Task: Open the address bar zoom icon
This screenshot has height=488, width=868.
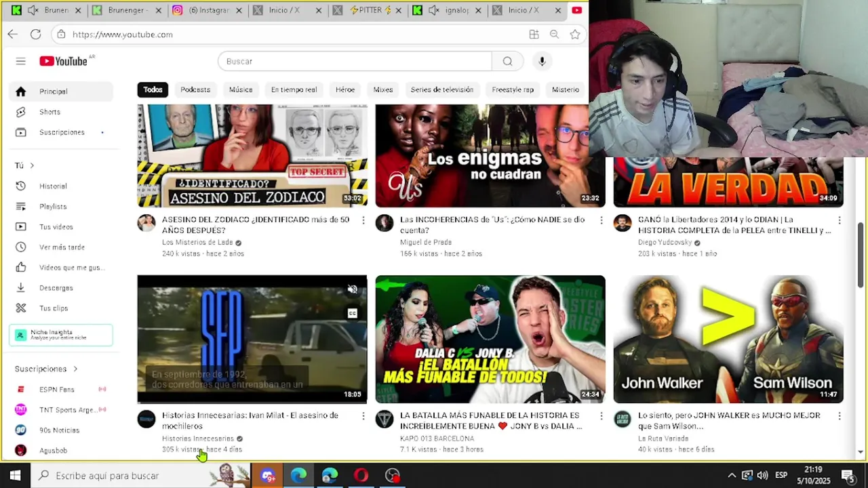Action: pos(554,34)
